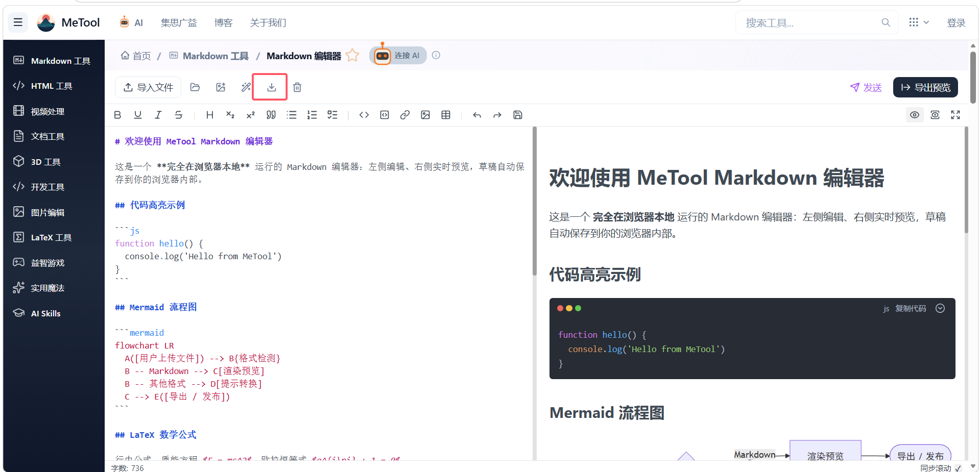Screen dimensions: 980x472
Task: Click the download icon
Action: pyautogui.click(x=271, y=87)
